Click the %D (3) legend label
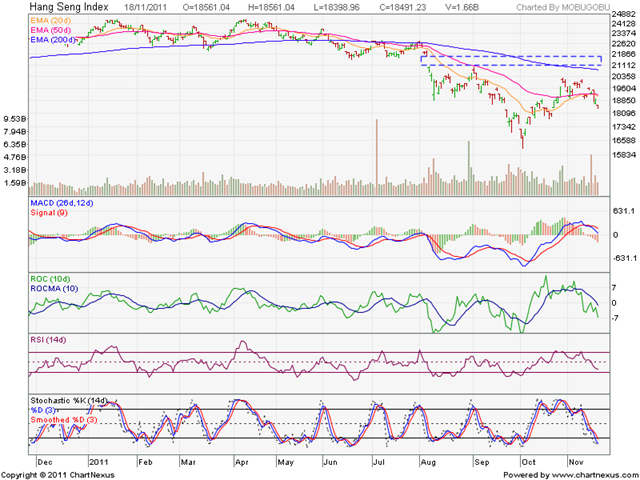 44,410
